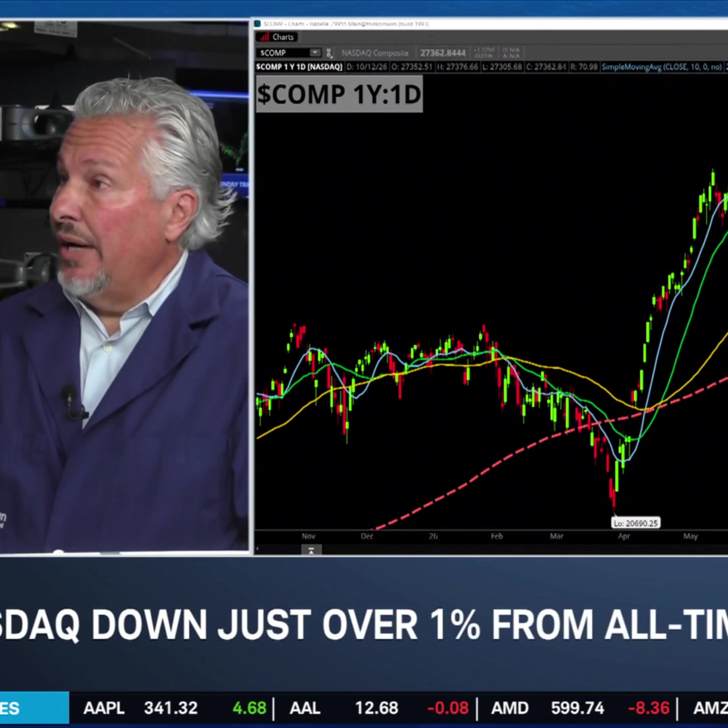
Task: Open the Charts tab in thinkorswim
Action: click(277, 37)
